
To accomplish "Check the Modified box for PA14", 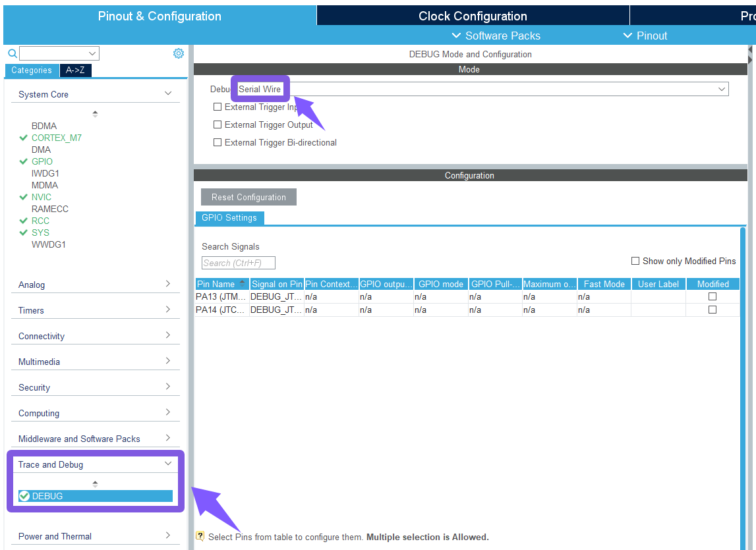I will pos(712,310).
